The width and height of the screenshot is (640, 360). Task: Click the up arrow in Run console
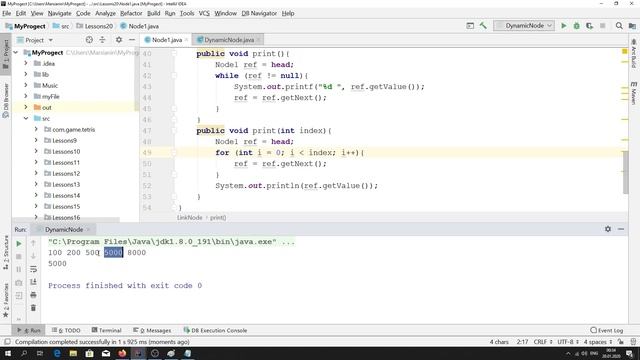pos(33,244)
